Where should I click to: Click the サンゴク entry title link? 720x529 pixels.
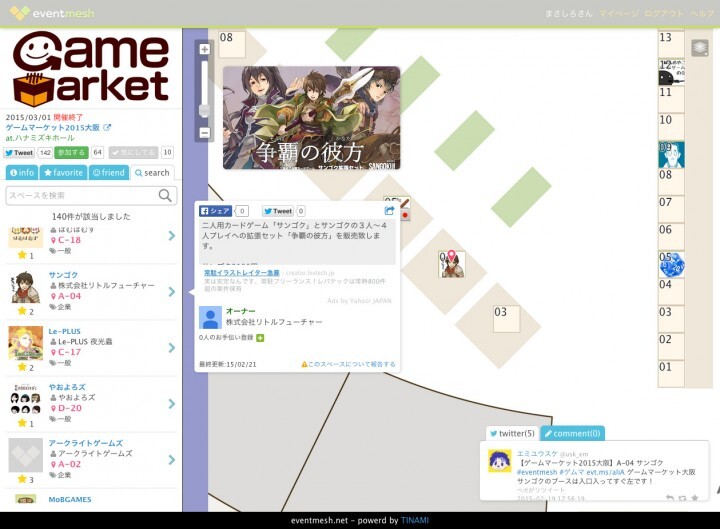pos(63,275)
